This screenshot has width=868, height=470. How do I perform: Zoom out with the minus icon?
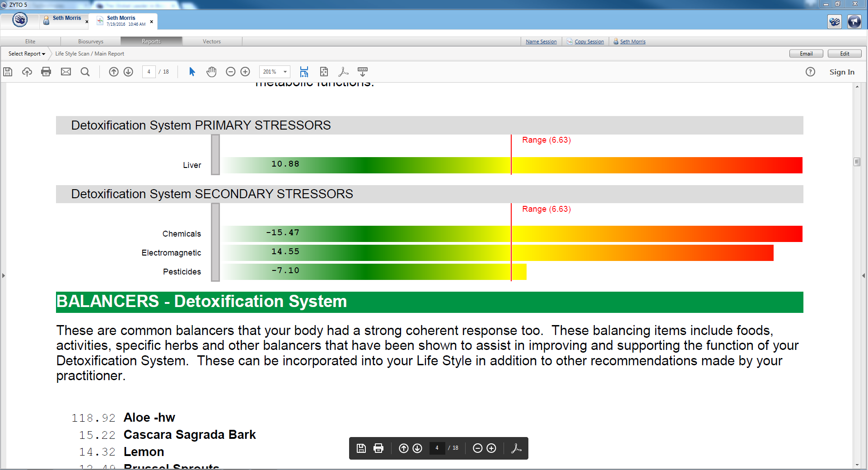tap(230, 72)
